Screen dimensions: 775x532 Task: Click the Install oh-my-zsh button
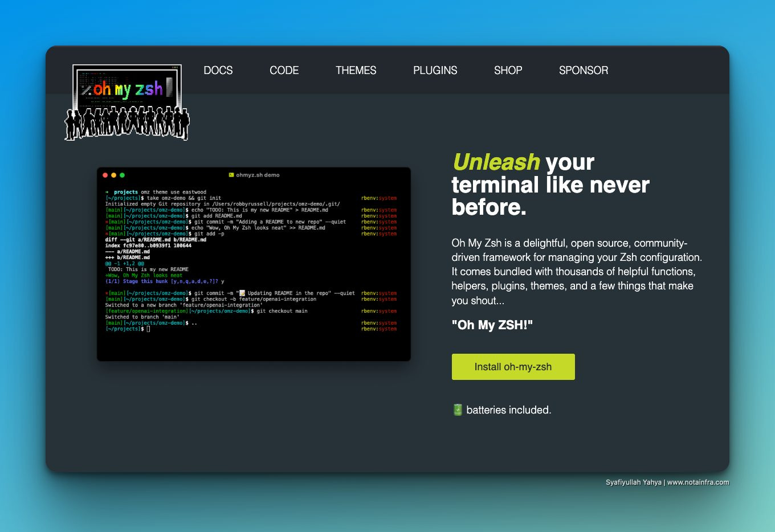click(513, 367)
